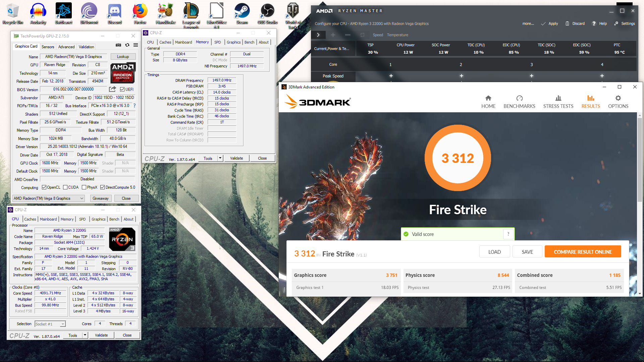Expand Core 1 peak speed plus
Viewport: 644px width, 362px height.
point(391,76)
